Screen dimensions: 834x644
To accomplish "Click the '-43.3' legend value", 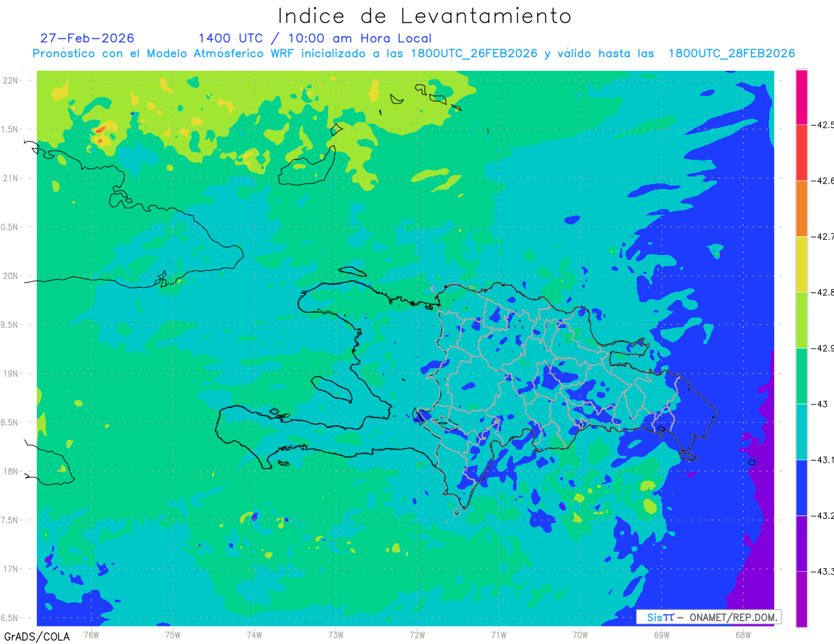I will coord(823,571).
